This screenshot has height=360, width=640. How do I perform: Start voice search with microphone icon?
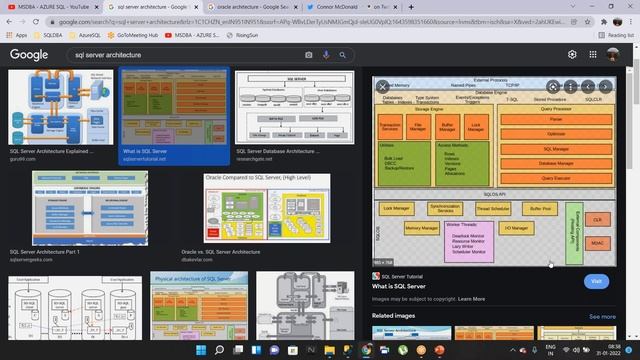coord(326,55)
